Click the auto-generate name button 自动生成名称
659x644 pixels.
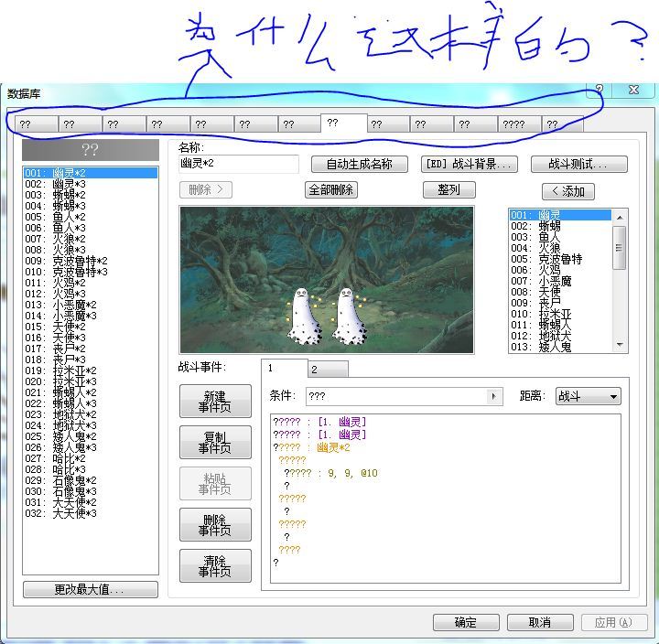[360, 165]
